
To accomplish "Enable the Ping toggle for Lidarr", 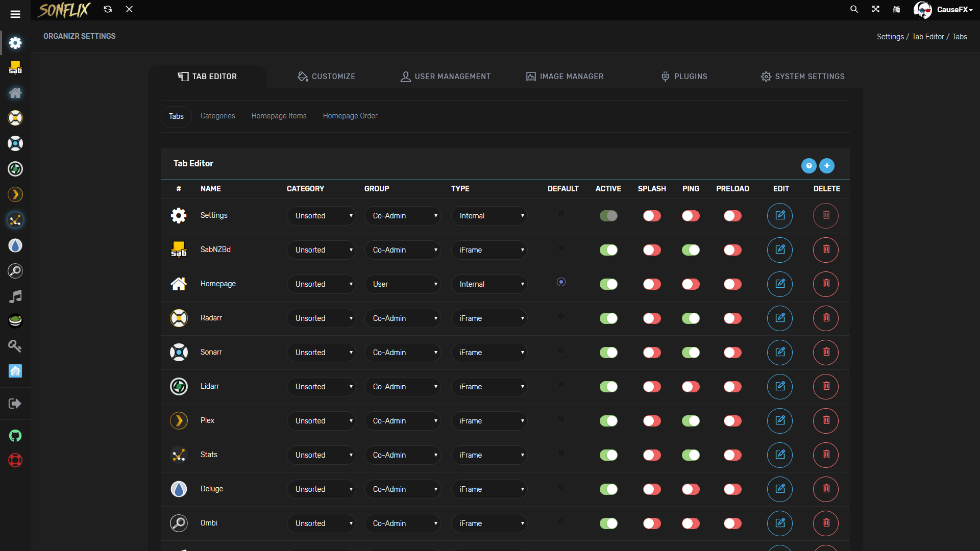I will 691,387.
